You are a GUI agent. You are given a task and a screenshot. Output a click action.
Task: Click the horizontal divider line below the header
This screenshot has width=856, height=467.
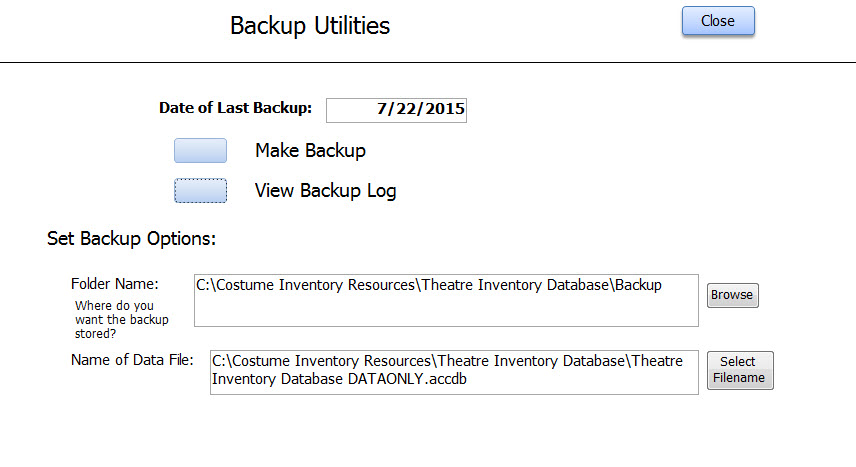coord(428,62)
